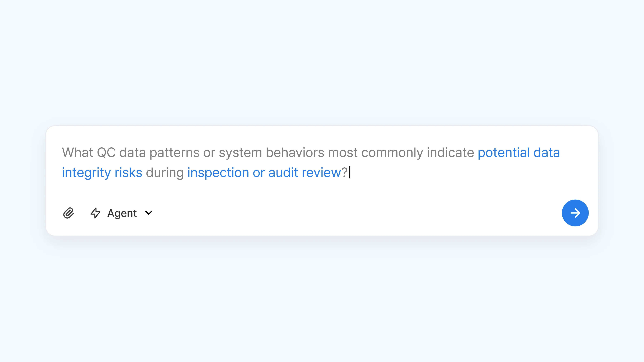Screen dimensions: 644x362
Task: Click the word 'most' in the prompt
Action: [343, 153]
